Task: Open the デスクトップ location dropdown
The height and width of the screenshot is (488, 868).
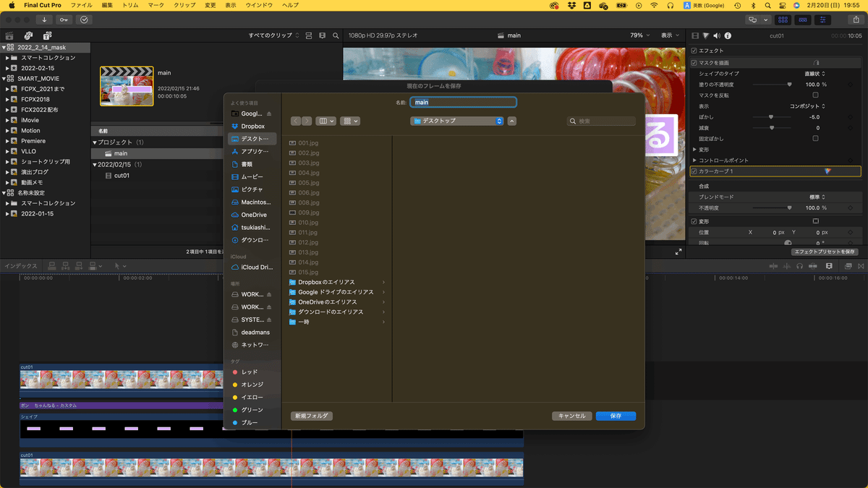Action: (456, 121)
